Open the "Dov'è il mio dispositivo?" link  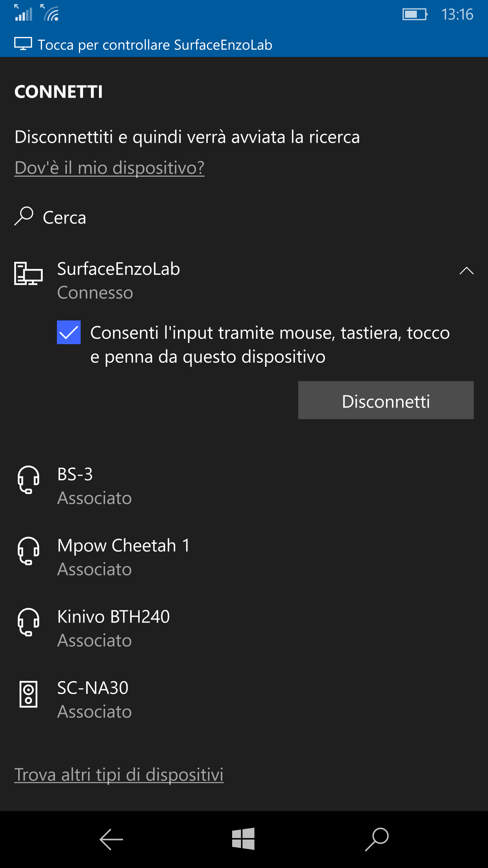109,167
